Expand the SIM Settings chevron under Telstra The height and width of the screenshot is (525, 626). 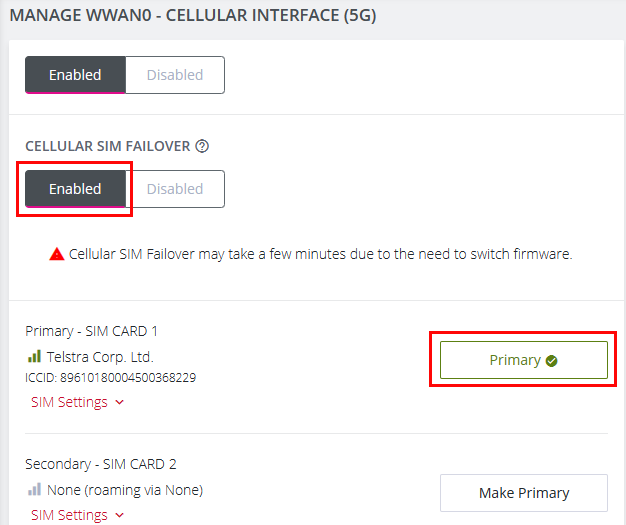point(120,403)
